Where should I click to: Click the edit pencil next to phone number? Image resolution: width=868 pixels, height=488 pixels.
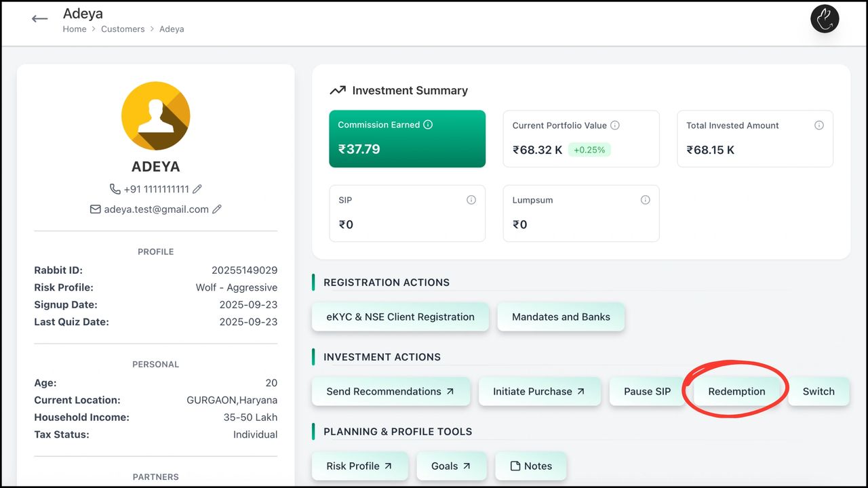click(x=197, y=189)
